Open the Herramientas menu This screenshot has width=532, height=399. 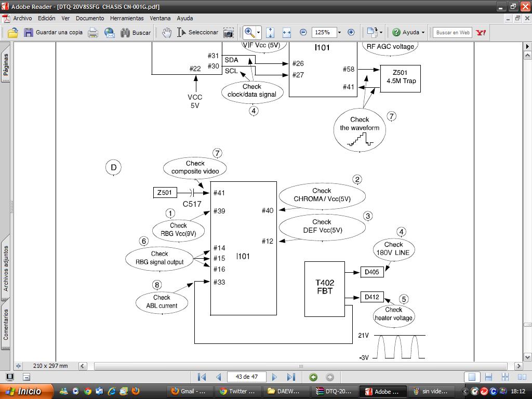pos(127,18)
